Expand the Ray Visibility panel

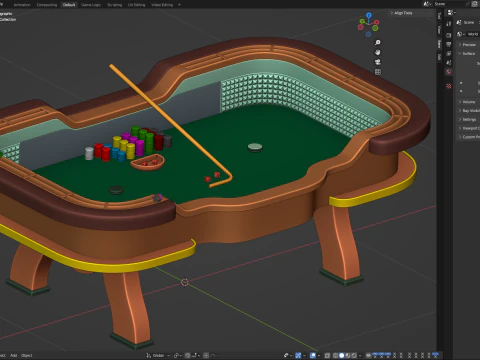[x=468, y=111]
